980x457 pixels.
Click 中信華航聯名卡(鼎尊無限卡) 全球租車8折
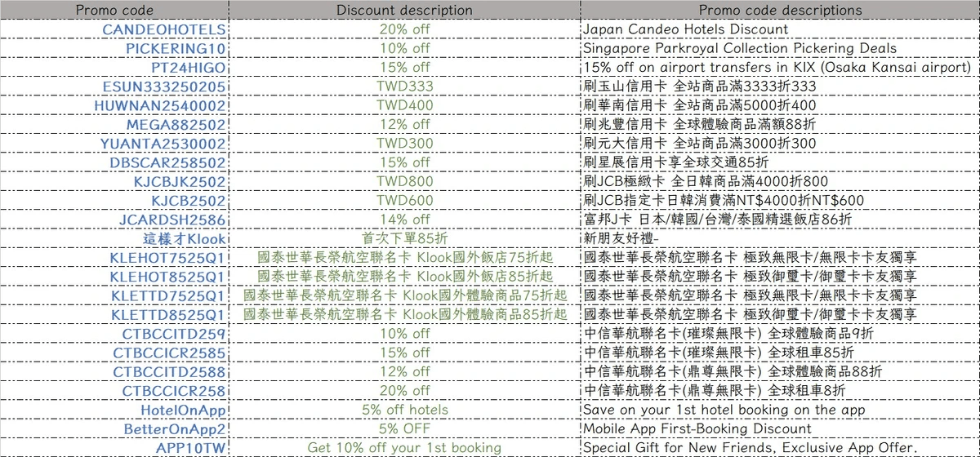715,391
